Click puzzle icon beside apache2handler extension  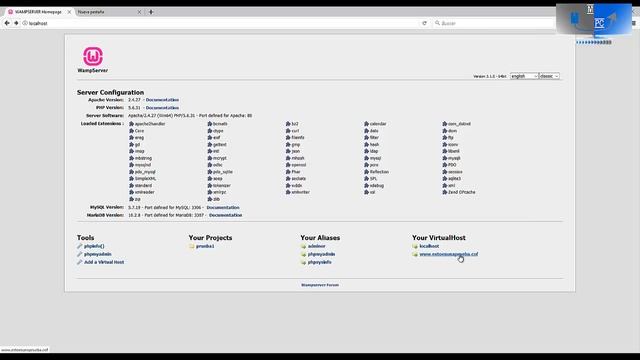(x=131, y=124)
